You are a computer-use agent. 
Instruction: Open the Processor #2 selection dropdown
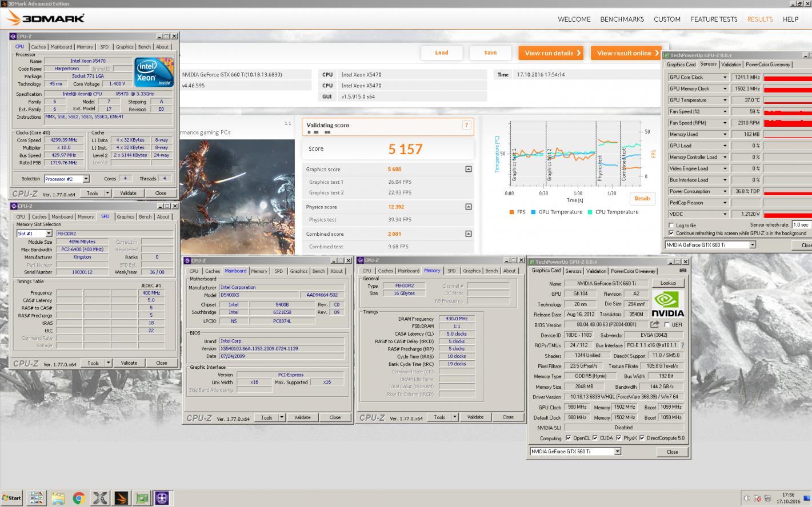pos(86,179)
